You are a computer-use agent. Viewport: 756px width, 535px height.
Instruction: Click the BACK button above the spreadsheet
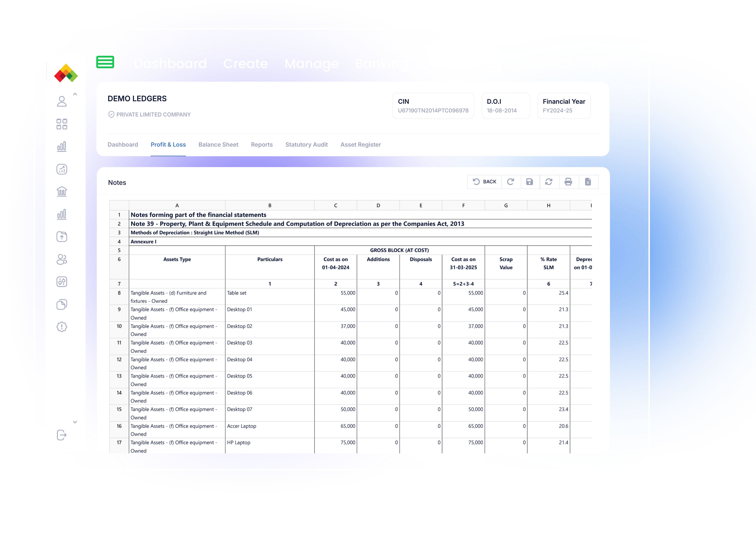(485, 182)
